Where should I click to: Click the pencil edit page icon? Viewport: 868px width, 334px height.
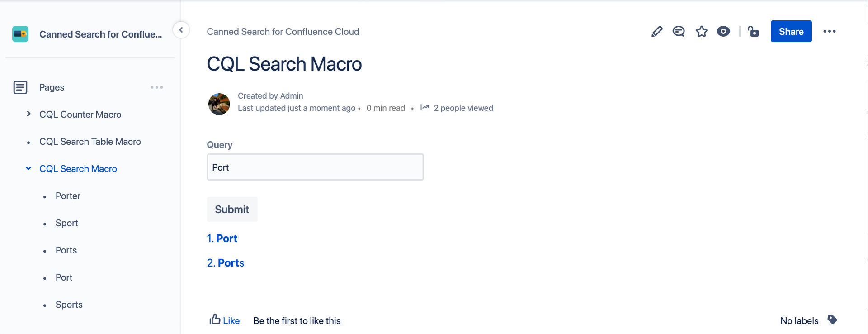(657, 32)
